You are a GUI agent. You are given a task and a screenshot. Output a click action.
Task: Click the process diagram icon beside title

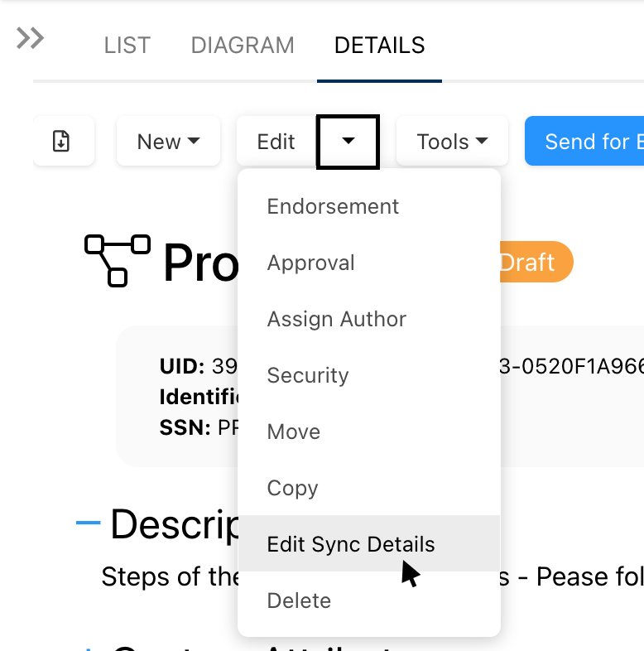coord(118,259)
